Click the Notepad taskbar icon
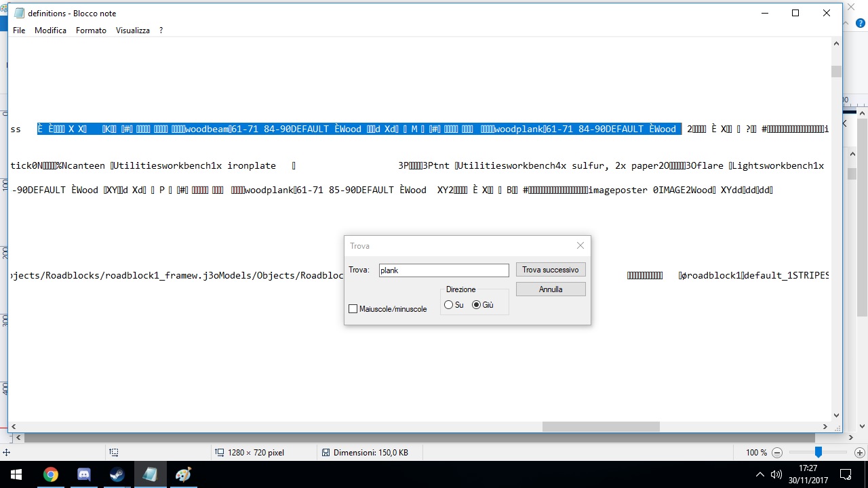Screen dimensions: 868x488 coord(150,474)
